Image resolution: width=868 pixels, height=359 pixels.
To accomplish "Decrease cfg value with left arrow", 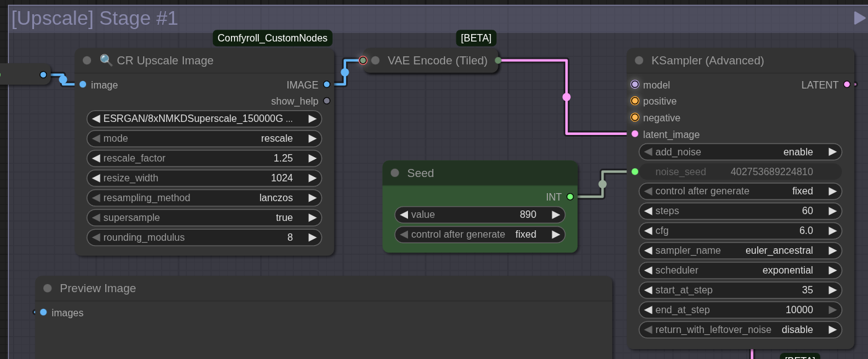I will click(648, 231).
